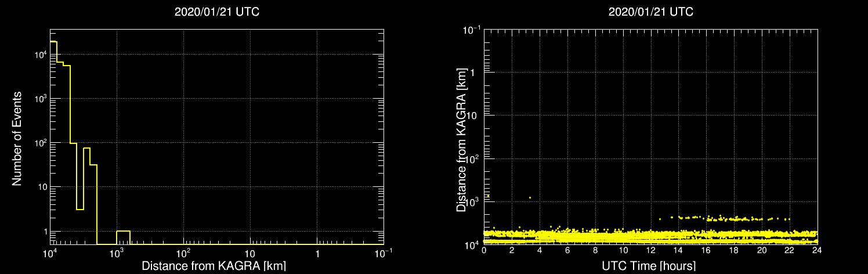Click the 0 hour tick on UTC Time axis

click(484, 251)
